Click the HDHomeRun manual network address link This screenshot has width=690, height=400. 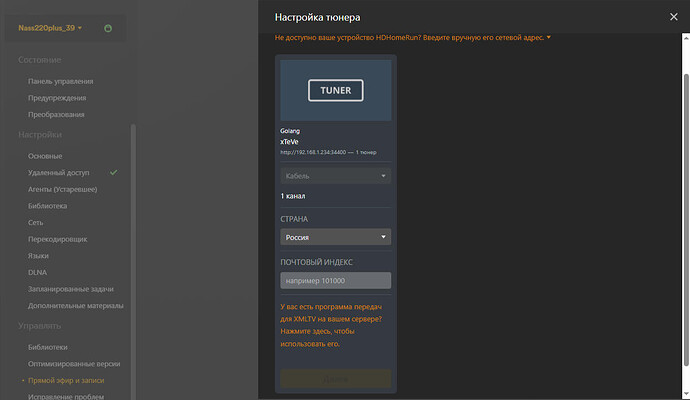click(x=412, y=38)
